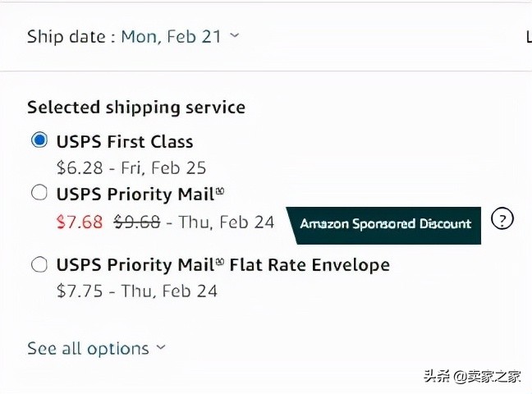Viewport: 532px width, 394px height.
Task: Click the Priority Mail Flat Rate Envelope label
Action: click(222, 265)
